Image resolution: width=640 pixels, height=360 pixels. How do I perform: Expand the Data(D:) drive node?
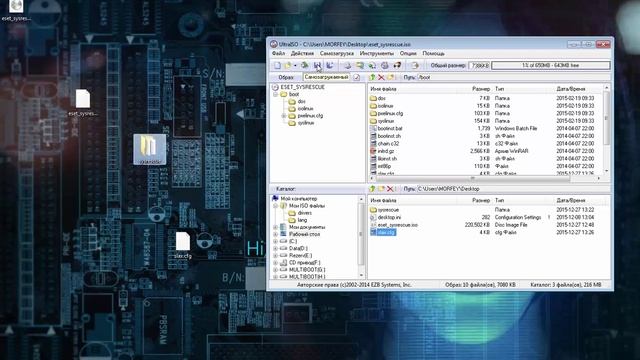tap(276, 248)
